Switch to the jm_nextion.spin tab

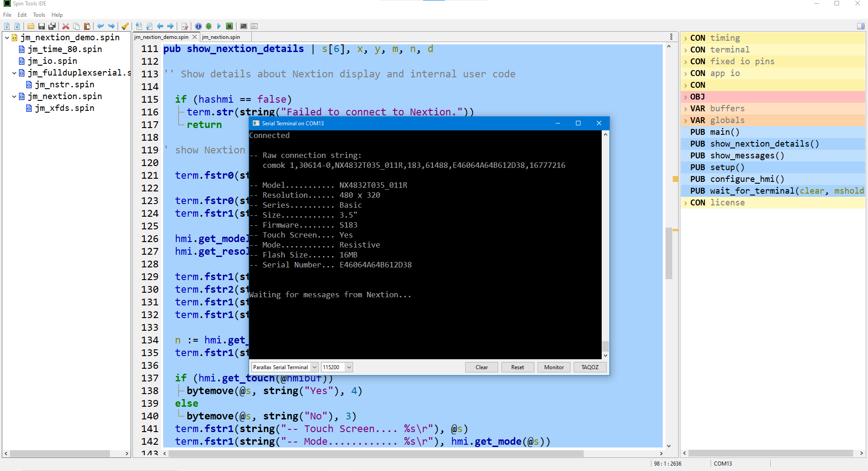coord(221,37)
